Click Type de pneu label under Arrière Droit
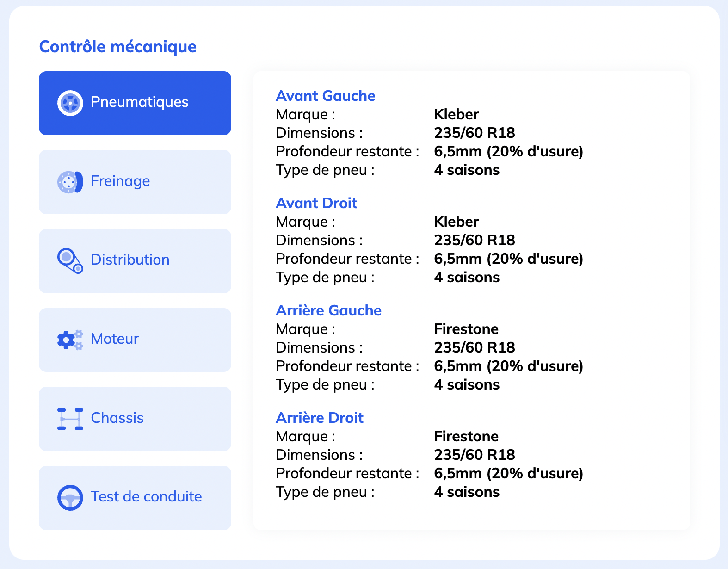Screen dimensions: 728x569 (x=325, y=492)
